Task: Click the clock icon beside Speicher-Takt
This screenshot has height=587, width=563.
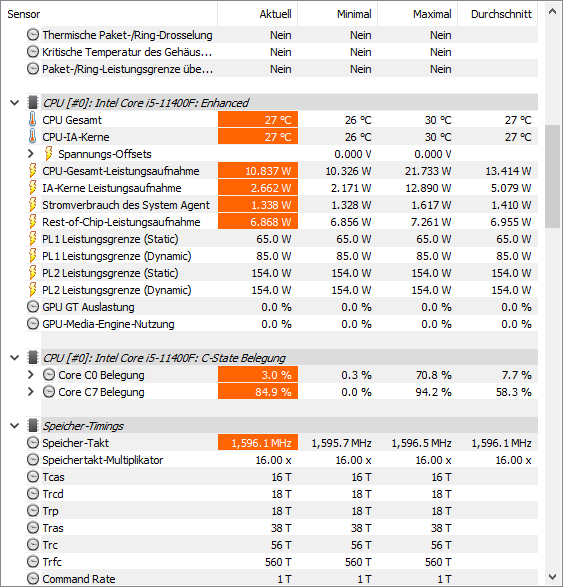Action: (x=33, y=443)
